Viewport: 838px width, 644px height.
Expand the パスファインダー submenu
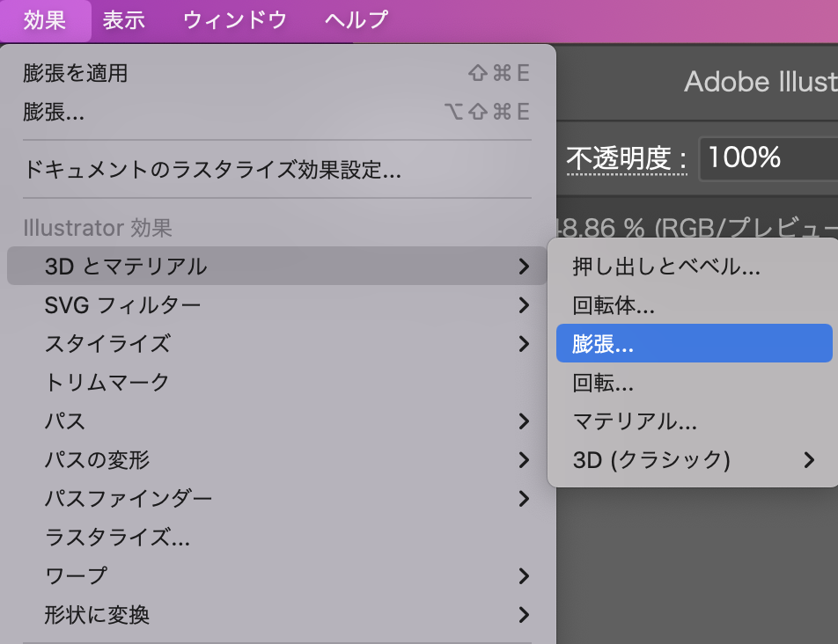pos(129,499)
